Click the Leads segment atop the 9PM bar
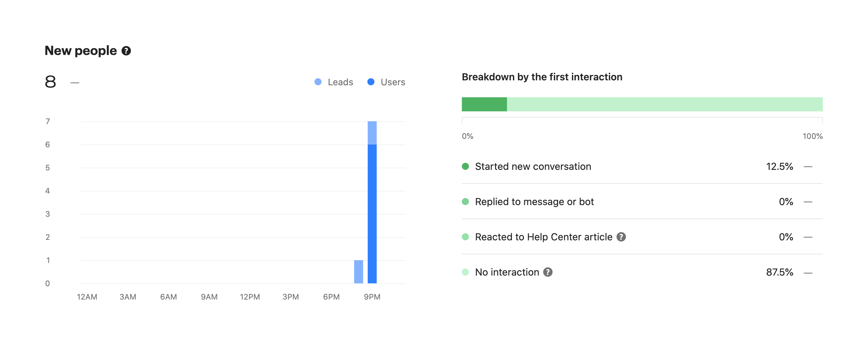Viewport: 868px width, 345px height. (372, 133)
